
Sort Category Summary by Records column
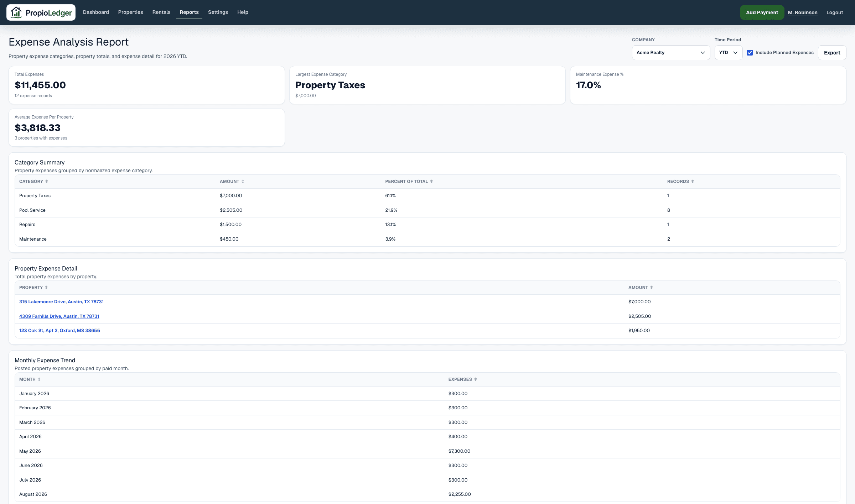click(680, 182)
